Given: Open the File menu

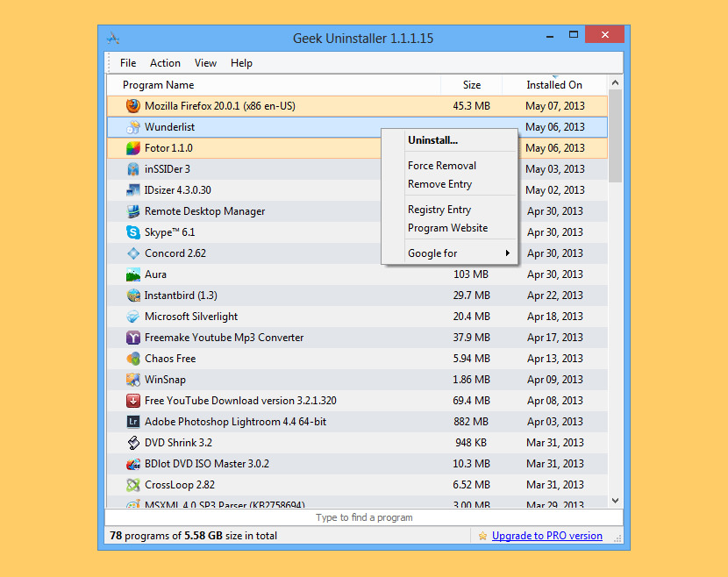Looking at the screenshot, I should [128, 63].
